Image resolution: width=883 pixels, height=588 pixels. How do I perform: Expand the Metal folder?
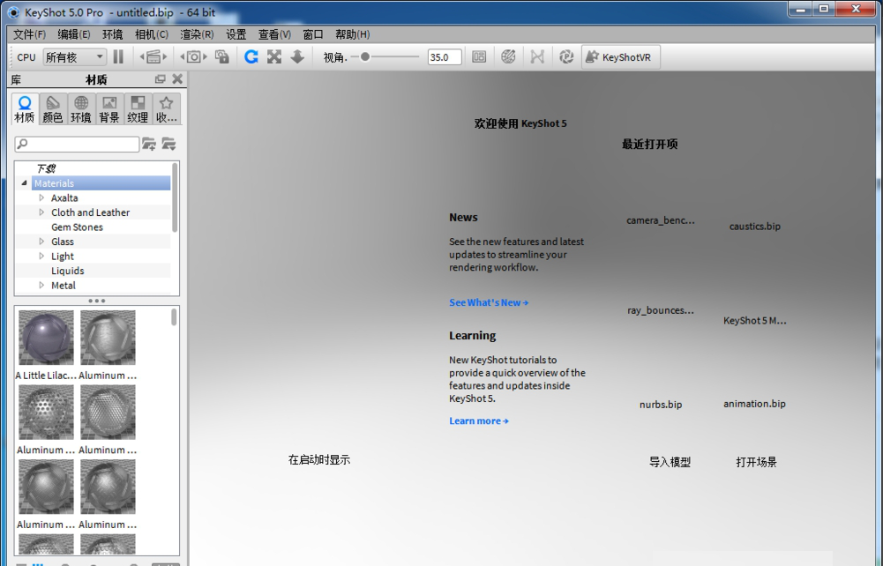41,286
